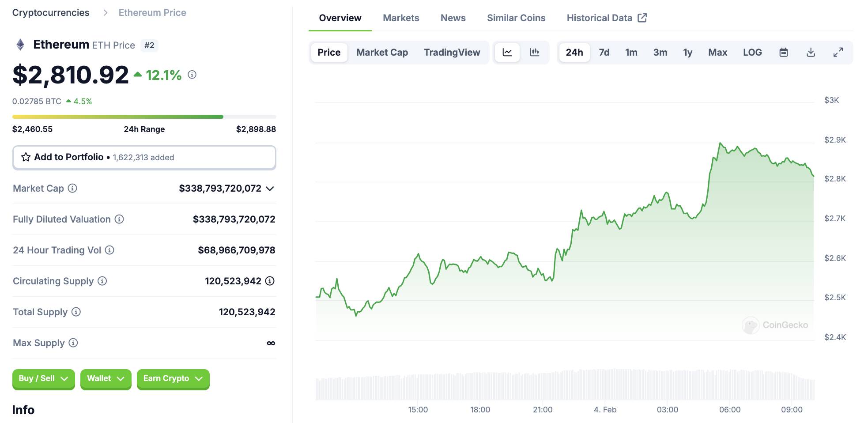Viewport: 868px width, 423px height.
Task: Click the $2,810.92 price text
Action: coord(71,75)
